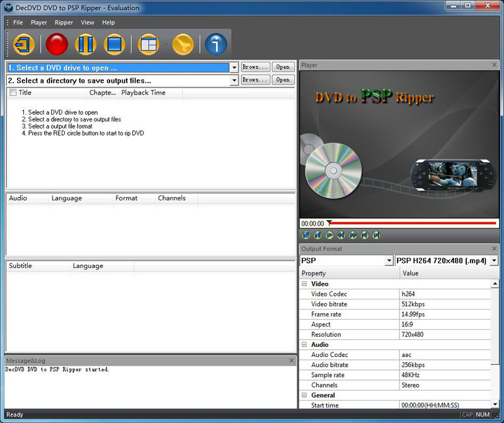The width and height of the screenshot is (504, 423).
Task: Click the player Fast Forward control
Action: coord(353,235)
